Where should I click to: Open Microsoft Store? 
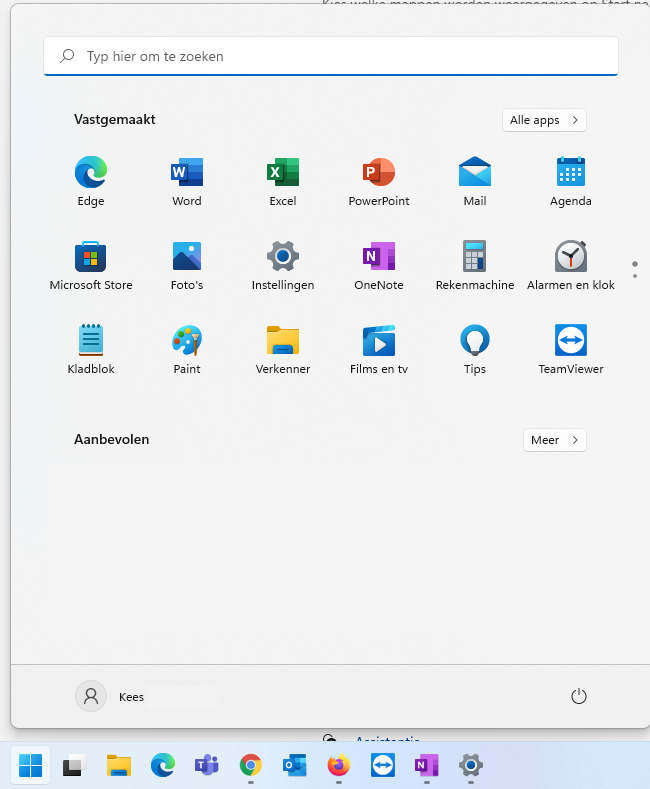click(x=91, y=265)
